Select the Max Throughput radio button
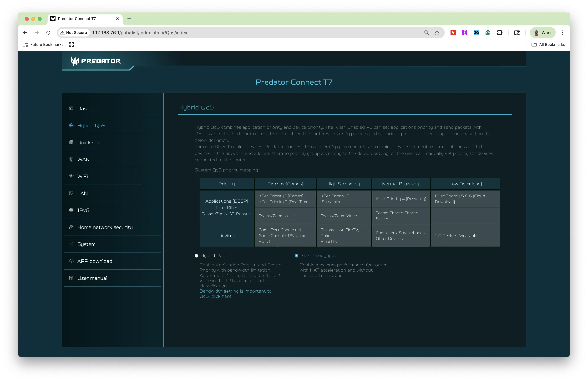Image resolution: width=588 pixels, height=381 pixels. 296,256
